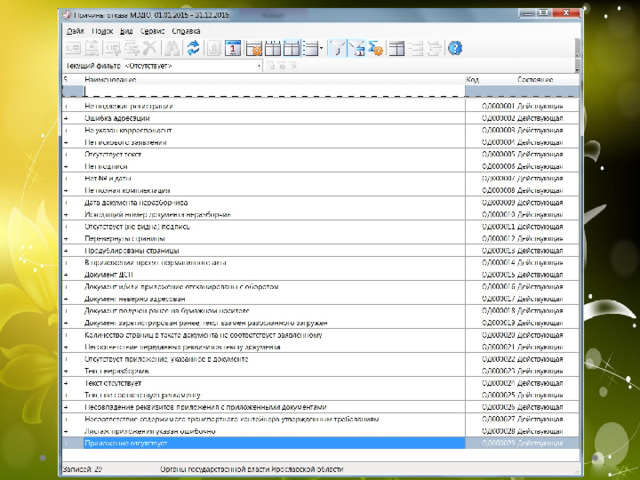The image size is (640, 480).
Task: Sort by the Наименование column header
Action: click(110, 78)
